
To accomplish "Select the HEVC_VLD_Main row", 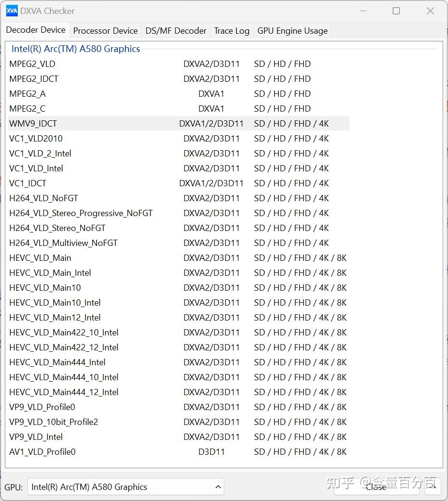I will click(x=179, y=258).
